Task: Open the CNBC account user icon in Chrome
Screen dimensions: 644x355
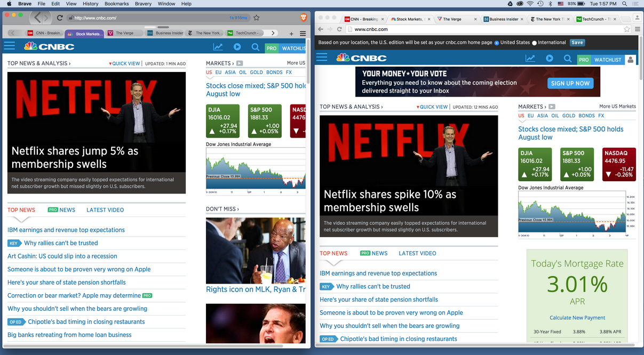Action: click(631, 59)
